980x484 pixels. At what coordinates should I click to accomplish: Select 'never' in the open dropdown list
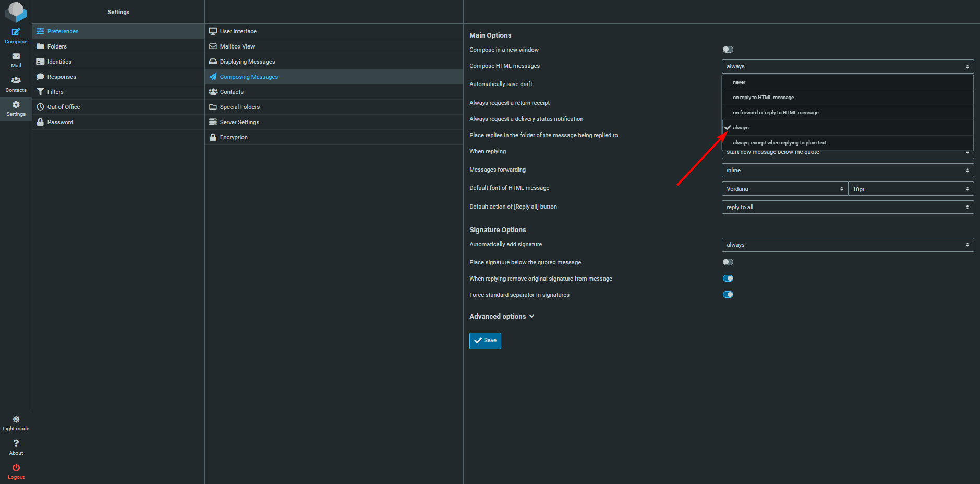(739, 82)
